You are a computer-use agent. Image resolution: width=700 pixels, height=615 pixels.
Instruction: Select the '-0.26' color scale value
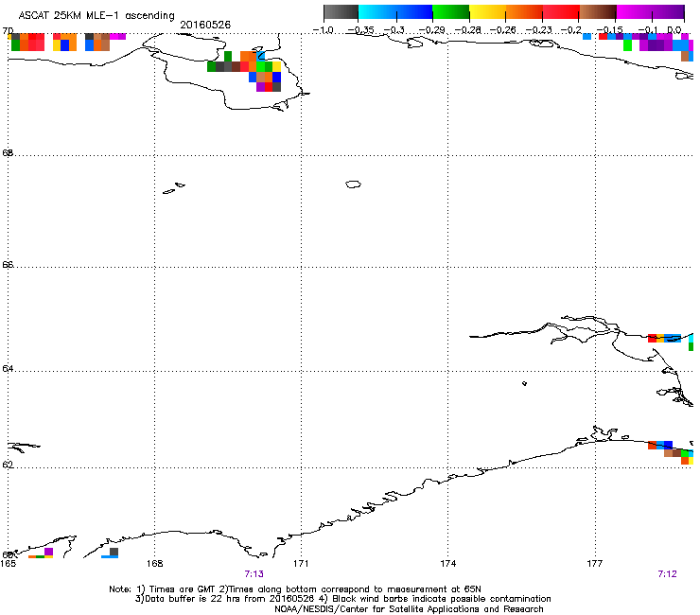(502, 30)
